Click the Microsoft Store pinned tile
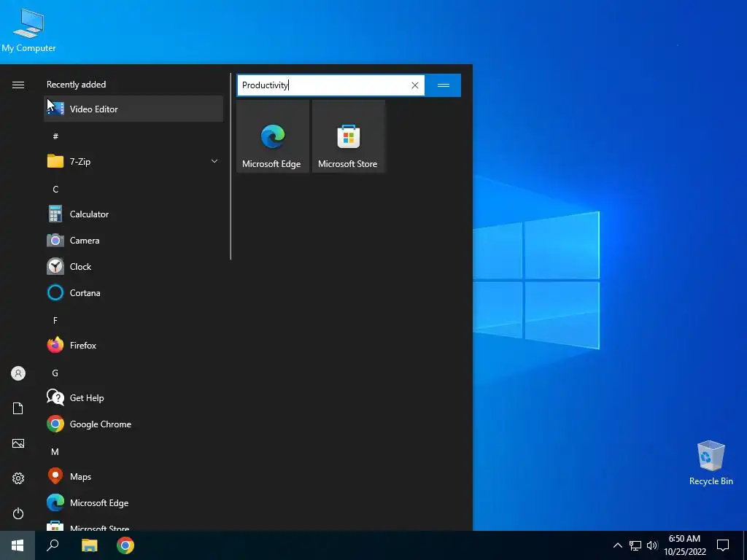 pos(348,136)
